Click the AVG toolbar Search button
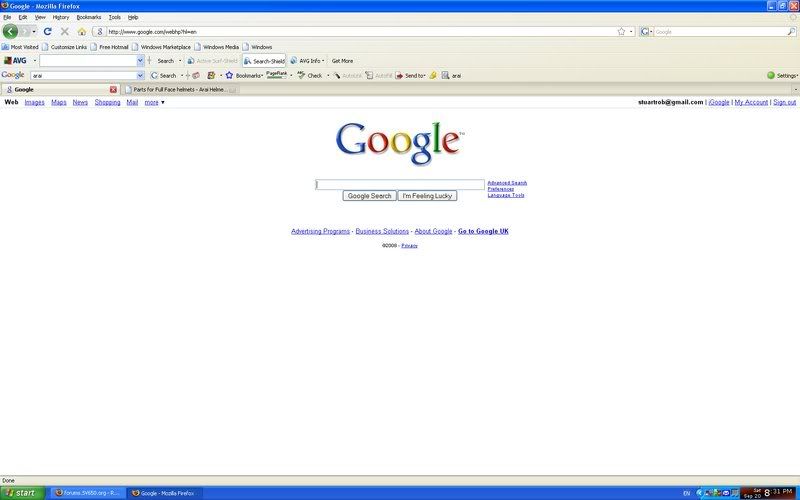Viewport: 800px width, 500px height. 165,61
